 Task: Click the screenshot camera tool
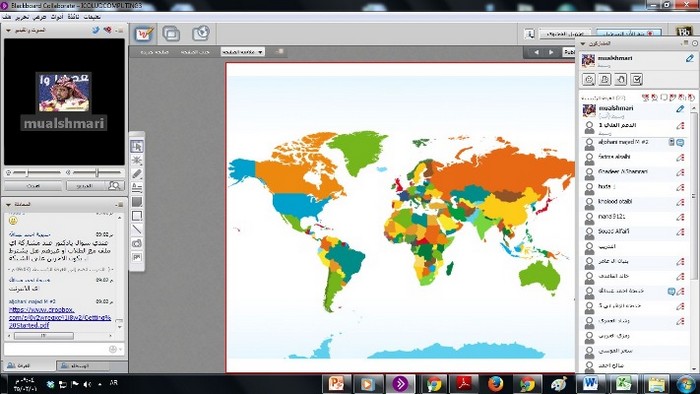[x=137, y=243]
